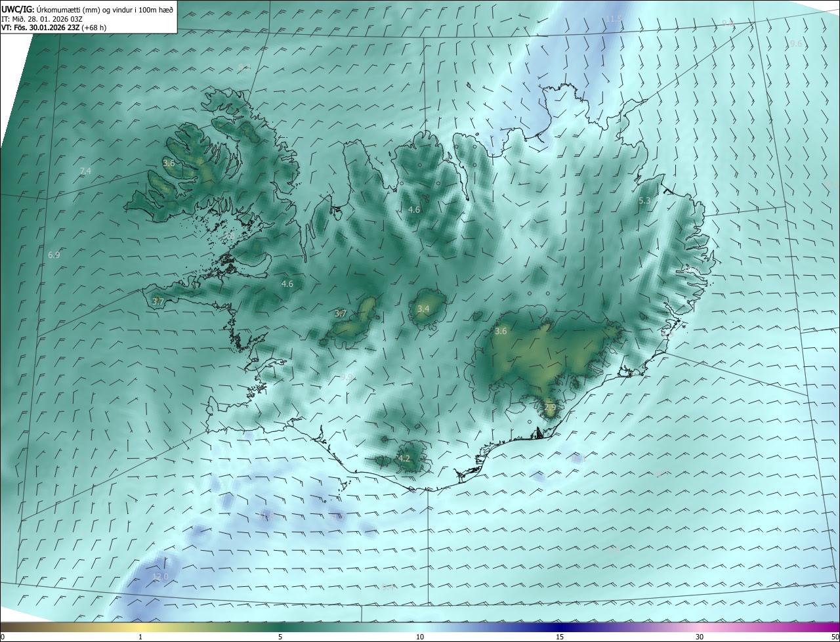Click the 3.7 value on Snæfellsnes peninsula
Viewport: 840px width, 642px height.
[x=158, y=301]
